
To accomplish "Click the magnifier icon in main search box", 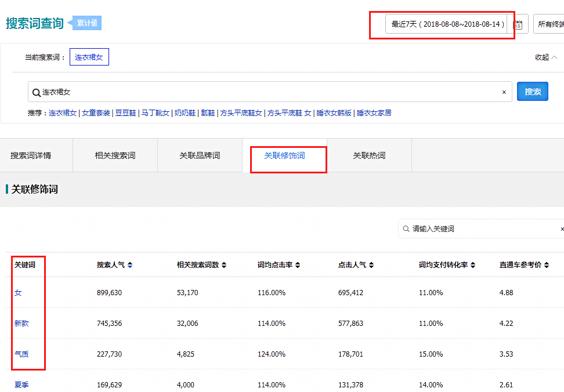I will point(37,92).
